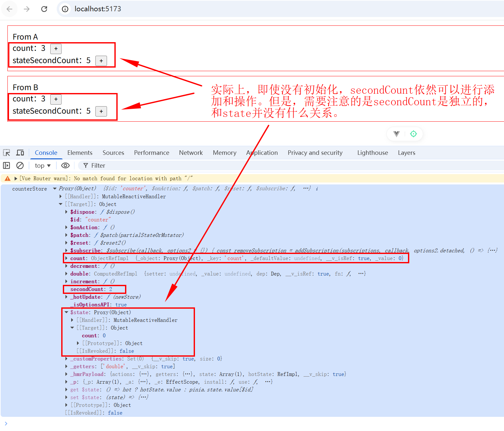Reload the localhost page
The width and height of the screenshot is (504, 431).
pyautogui.click(x=44, y=9)
